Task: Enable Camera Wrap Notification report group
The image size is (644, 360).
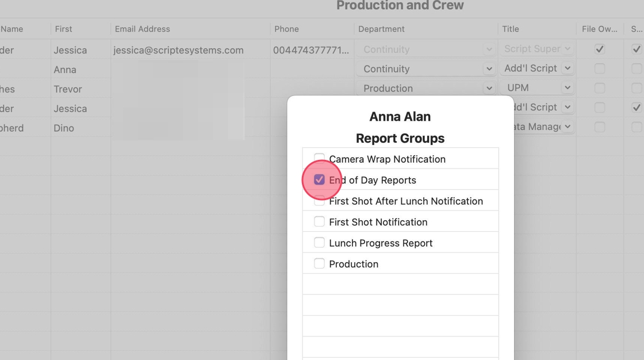Action: point(319,158)
